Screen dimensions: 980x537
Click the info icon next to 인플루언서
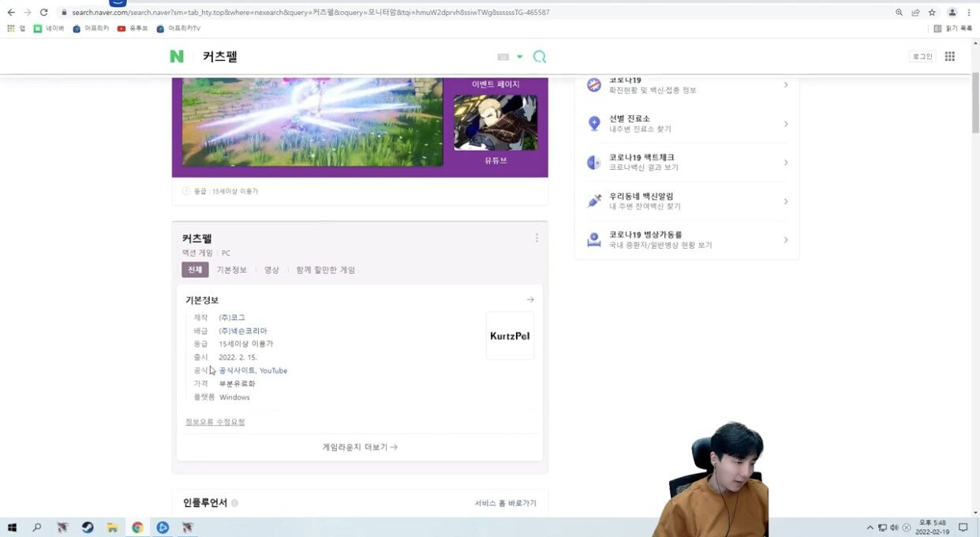click(235, 503)
